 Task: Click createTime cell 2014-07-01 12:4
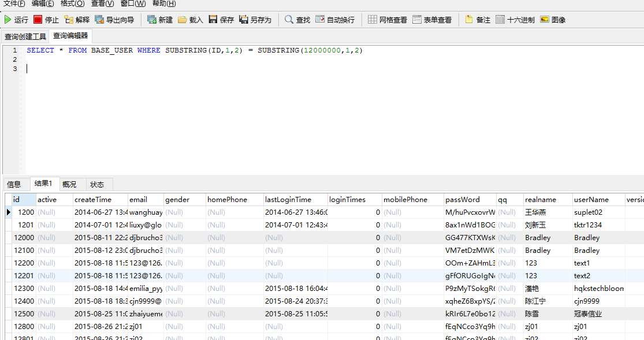[100, 225]
